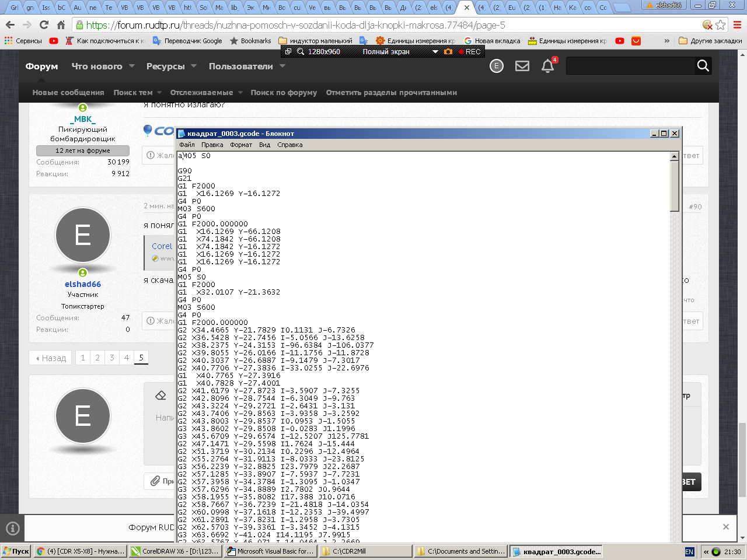
Task: Click the forum search magnifier icon
Action: tap(703, 66)
